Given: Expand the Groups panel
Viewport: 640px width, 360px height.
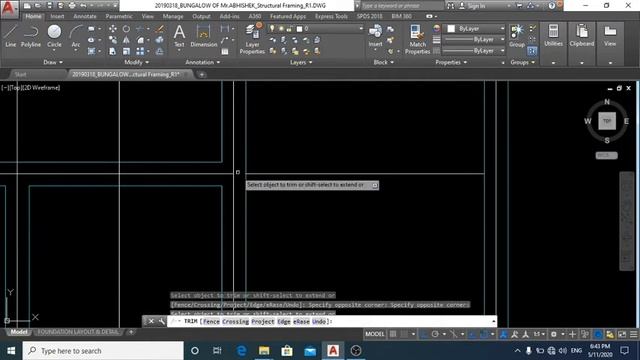Looking at the screenshot, I should (x=522, y=62).
